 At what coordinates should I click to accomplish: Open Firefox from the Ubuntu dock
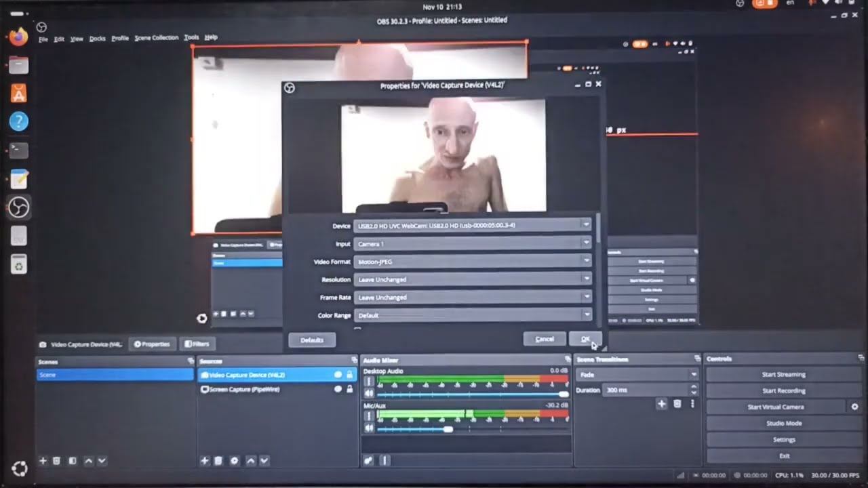[18, 35]
